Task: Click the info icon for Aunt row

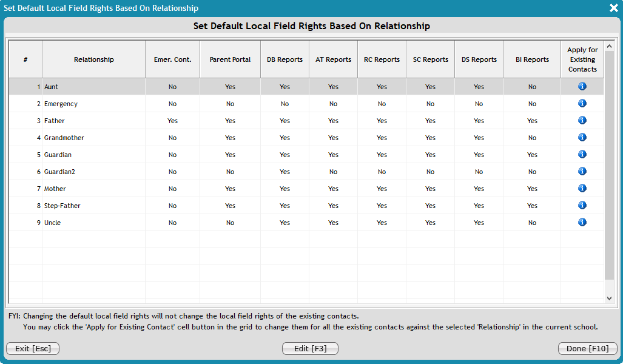Action: pos(582,86)
